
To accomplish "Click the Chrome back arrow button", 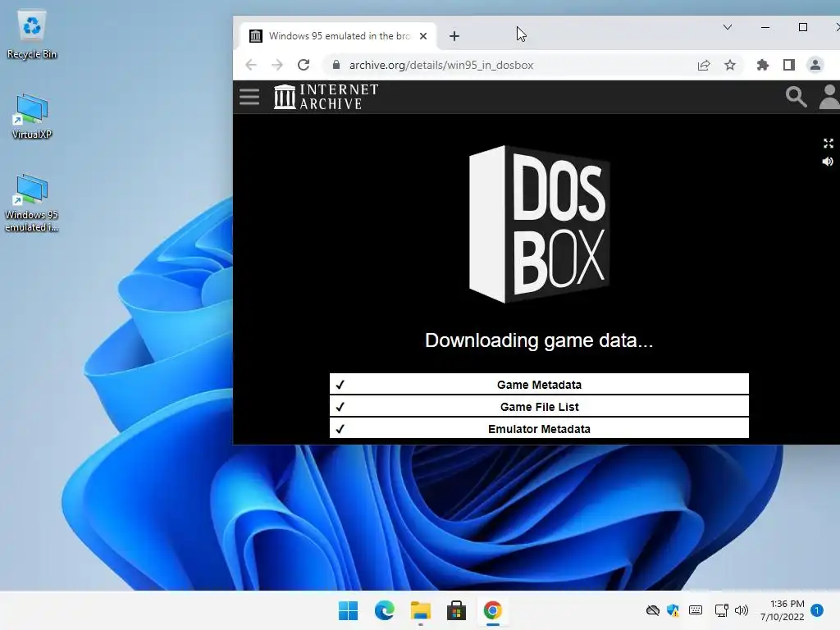I will point(251,65).
